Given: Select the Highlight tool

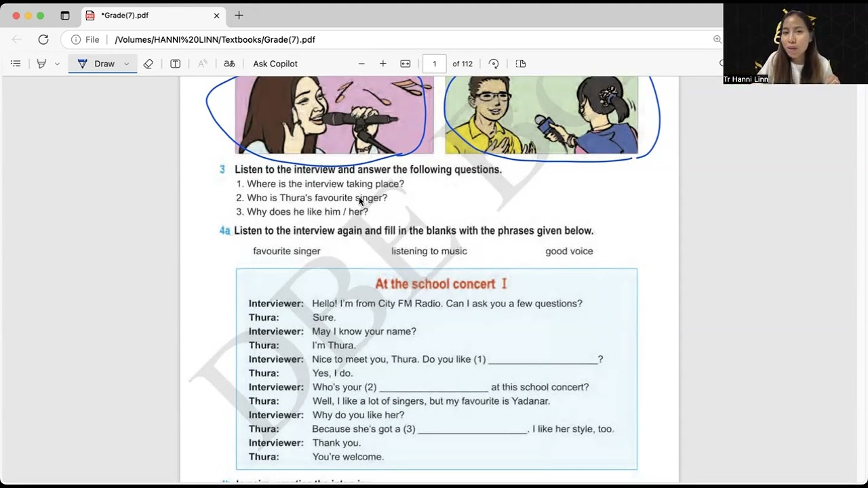Looking at the screenshot, I should [41, 64].
